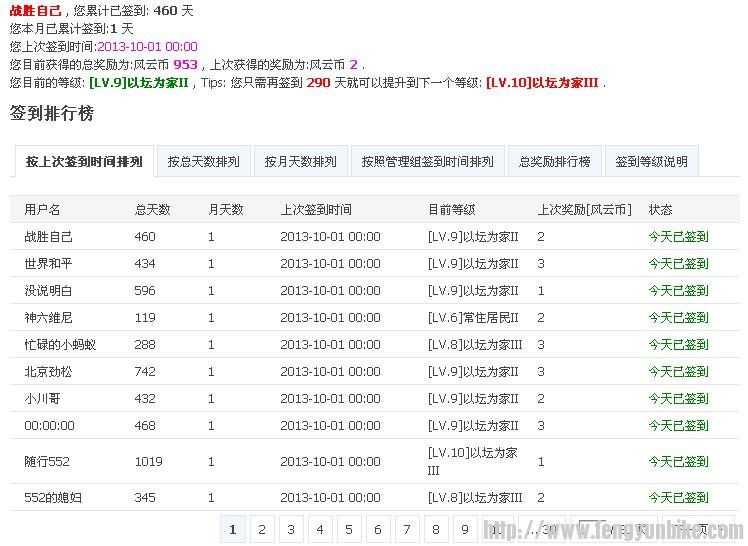Open user 世界和平's profile link
Image resolution: width=748 pixels, height=546 pixels.
click(x=48, y=264)
